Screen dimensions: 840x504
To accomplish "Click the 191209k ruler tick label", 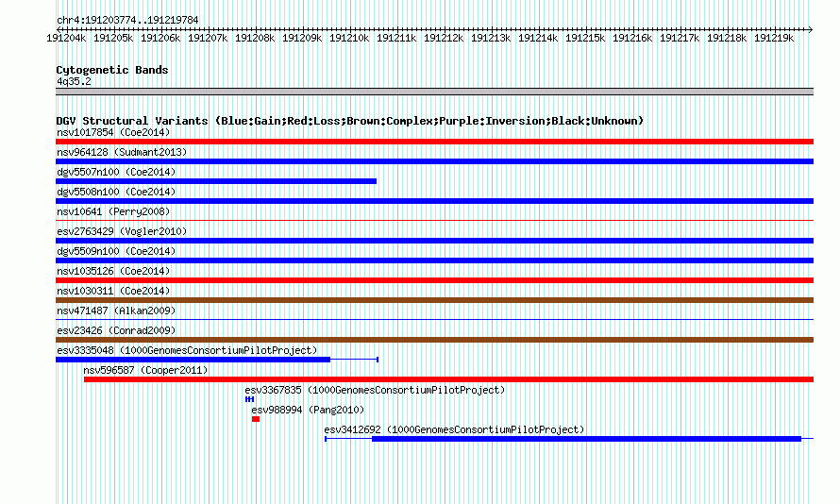I will tap(302, 38).
